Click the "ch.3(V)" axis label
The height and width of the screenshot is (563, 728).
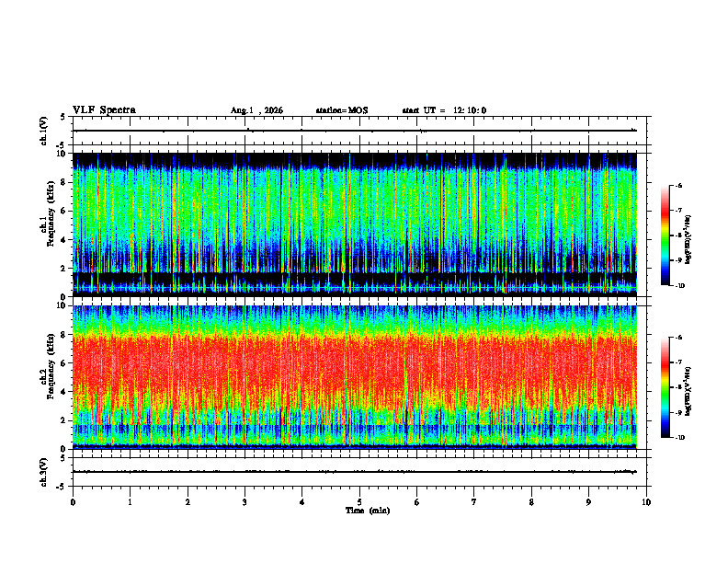click(44, 472)
